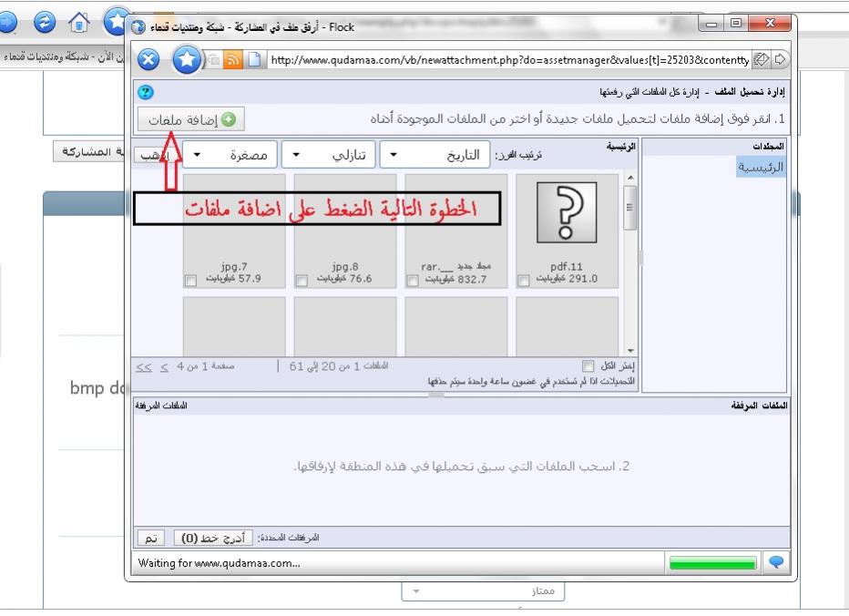
Task: Click the chat bubble icon in status bar
Action: click(776, 562)
